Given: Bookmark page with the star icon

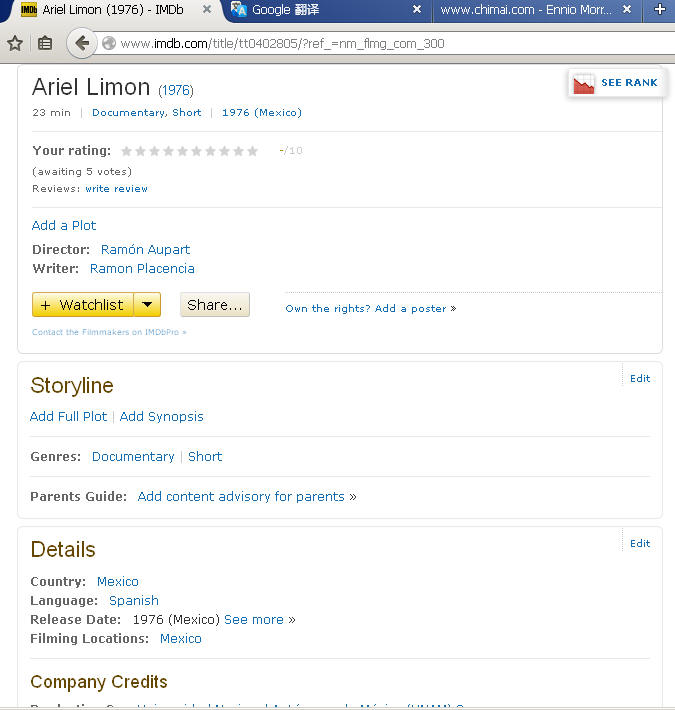Looking at the screenshot, I should click(x=15, y=43).
